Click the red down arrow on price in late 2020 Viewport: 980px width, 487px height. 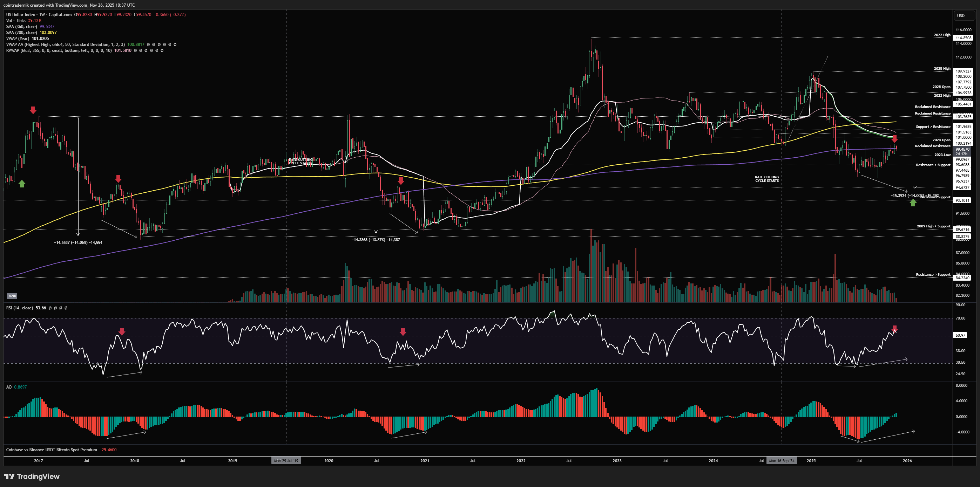coord(401,180)
